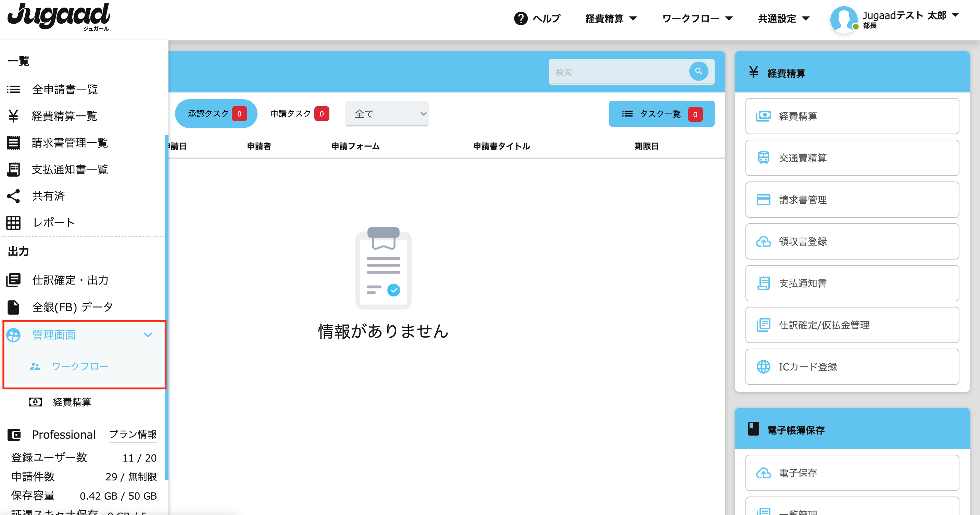Click the タスク一覧 button

click(662, 114)
